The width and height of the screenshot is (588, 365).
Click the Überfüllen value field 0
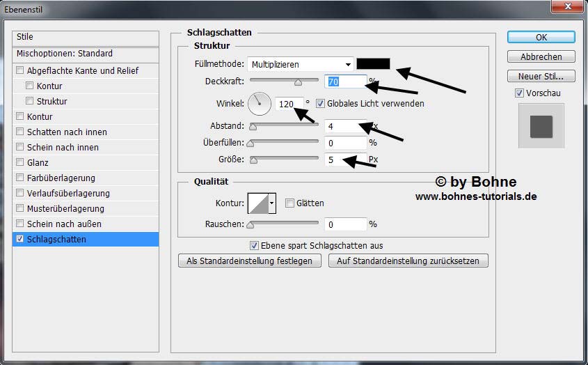click(345, 143)
